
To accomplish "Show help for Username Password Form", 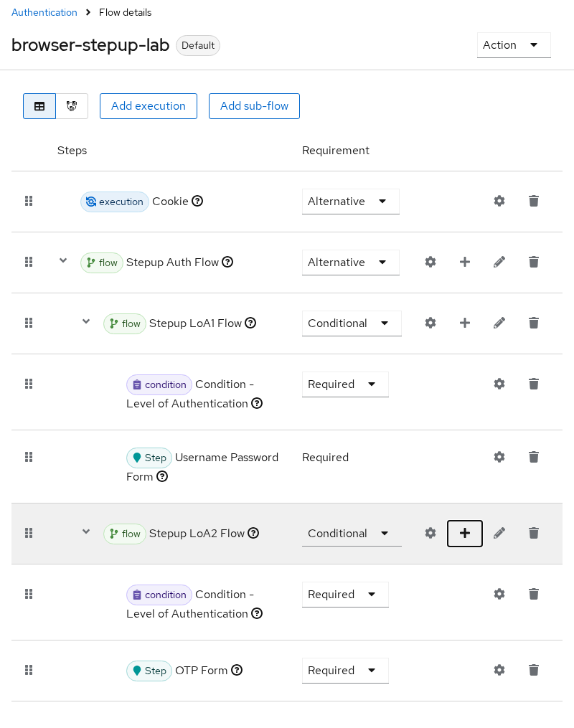I will 162,476.
